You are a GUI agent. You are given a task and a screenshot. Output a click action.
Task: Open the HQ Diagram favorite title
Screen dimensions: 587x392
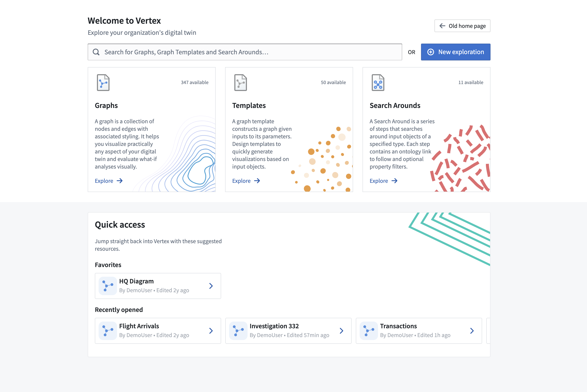[x=136, y=281]
